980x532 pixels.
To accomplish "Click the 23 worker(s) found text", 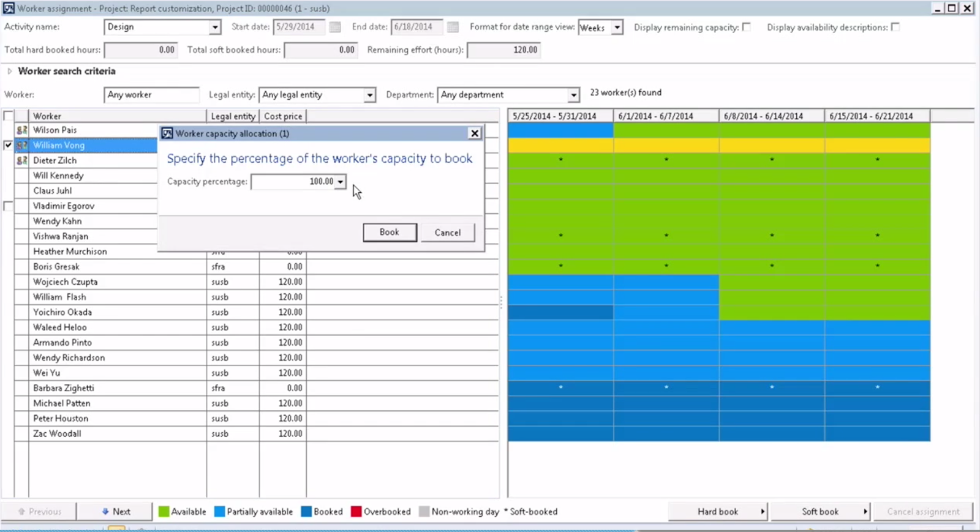I will pos(625,92).
